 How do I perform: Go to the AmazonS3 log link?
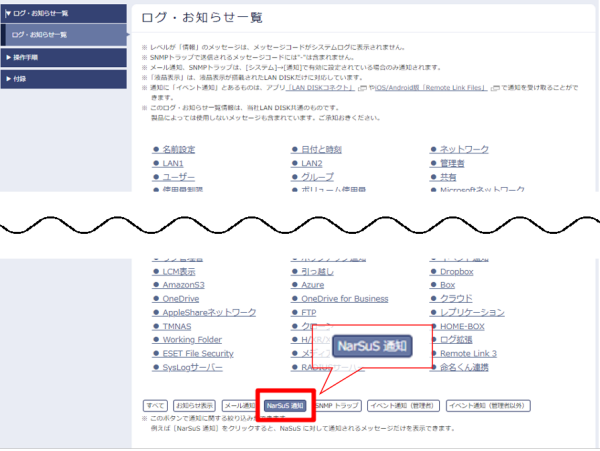[x=186, y=284]
